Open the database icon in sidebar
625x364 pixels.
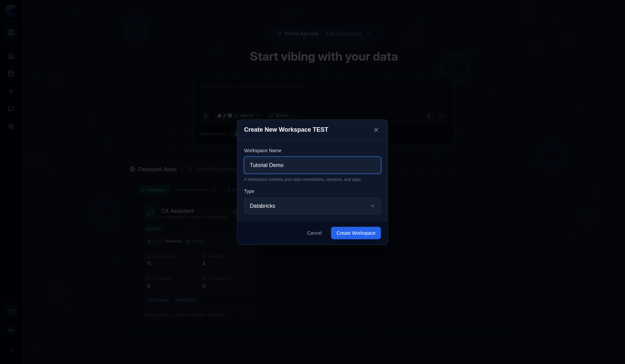click(11, 74)
